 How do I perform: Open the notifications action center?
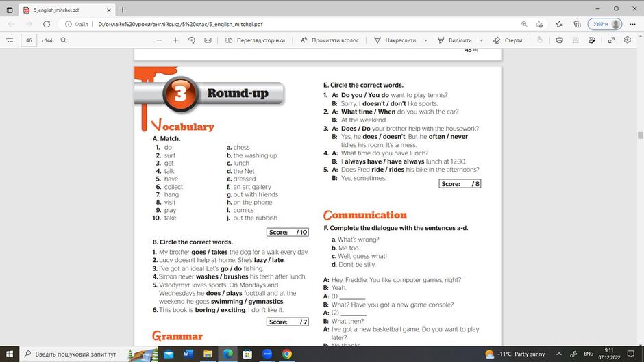pyautogui.click(x=631, y=354)
